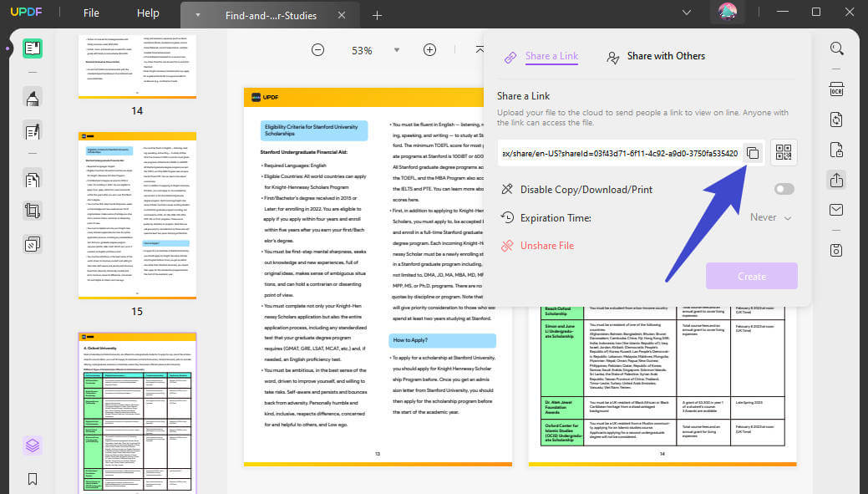
Task: Enable the Disable Copy/Download/Print switch
Action: [784, 189]
